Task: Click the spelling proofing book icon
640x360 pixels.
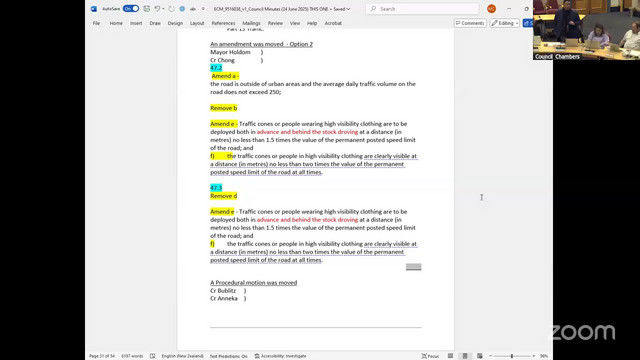Action: click(x=152, y=356)
